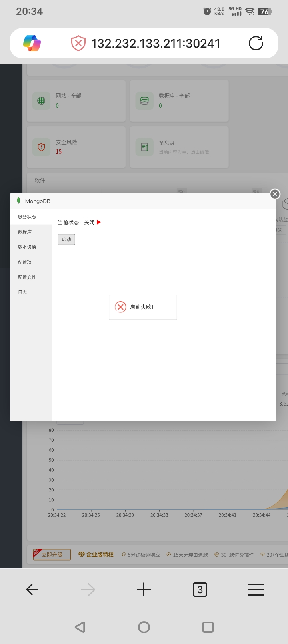Image resolution: width=288 pixels, height=644 pixels.
Task: View the 日志 tab
Action: pyautogui.click(x=31, y=292)
